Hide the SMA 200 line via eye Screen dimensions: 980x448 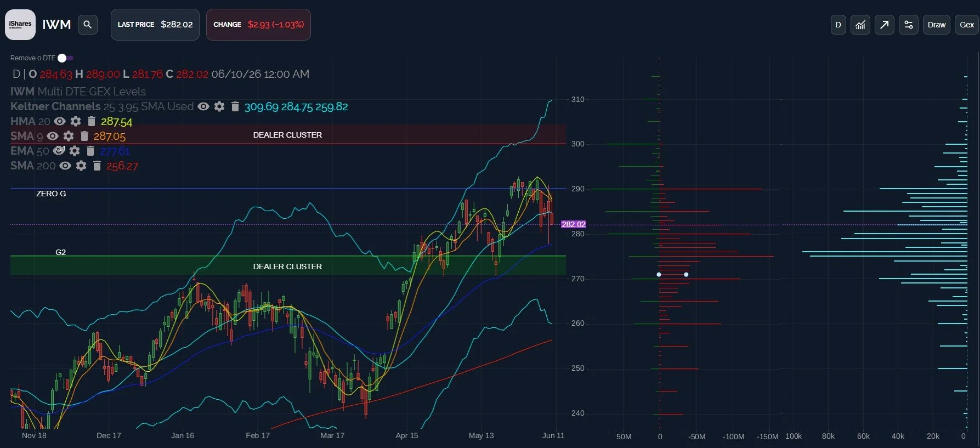tap(65, 166)
